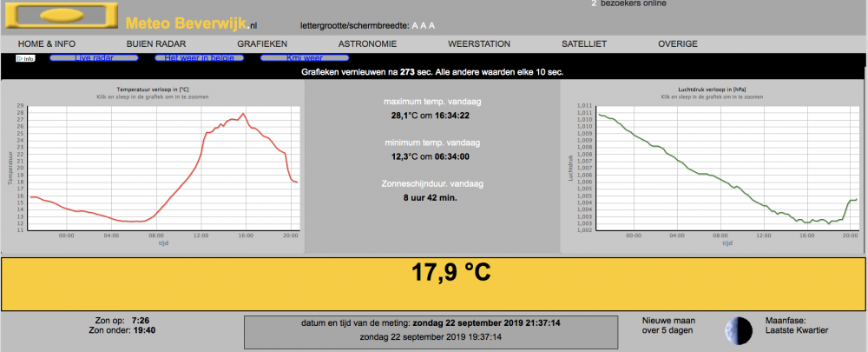Open the GRAFIEKEN menu
This screenshot has height=352, width=868.
pyautogui.click(x=262, y=44)
